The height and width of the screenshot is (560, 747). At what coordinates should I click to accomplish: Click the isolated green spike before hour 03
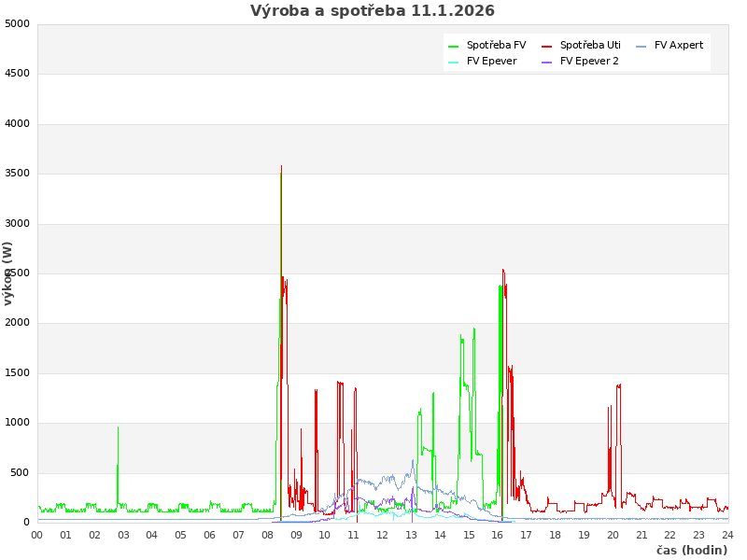pos(118,428)
